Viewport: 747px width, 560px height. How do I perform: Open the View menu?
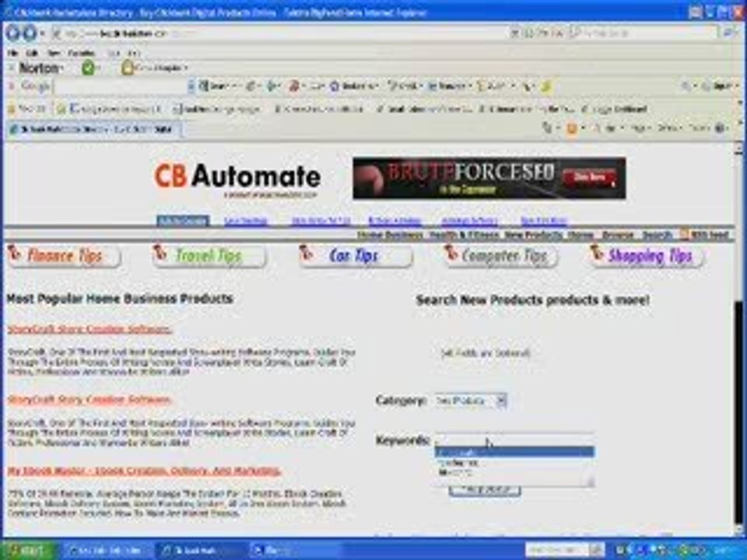coord(54,53)
